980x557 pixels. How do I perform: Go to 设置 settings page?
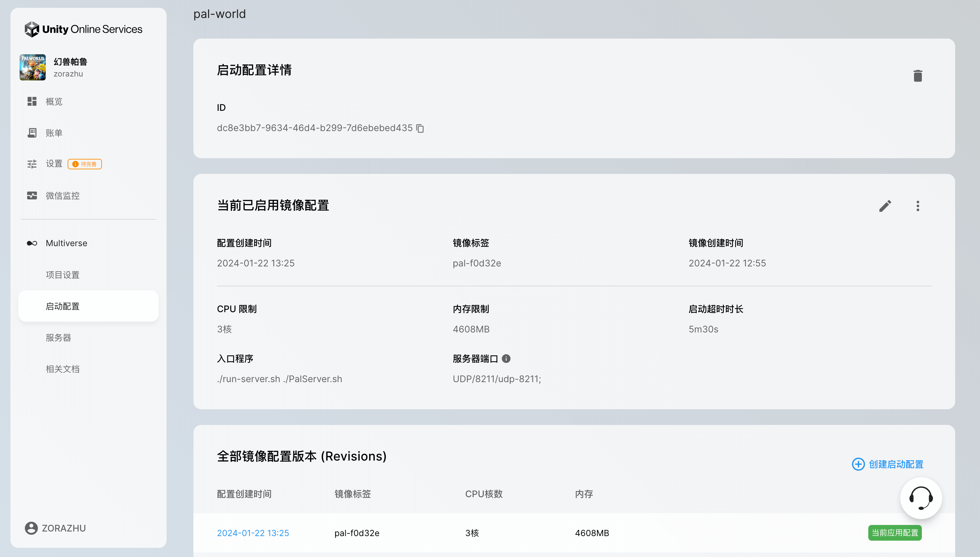pyautogui.click(x=54, y=164)
